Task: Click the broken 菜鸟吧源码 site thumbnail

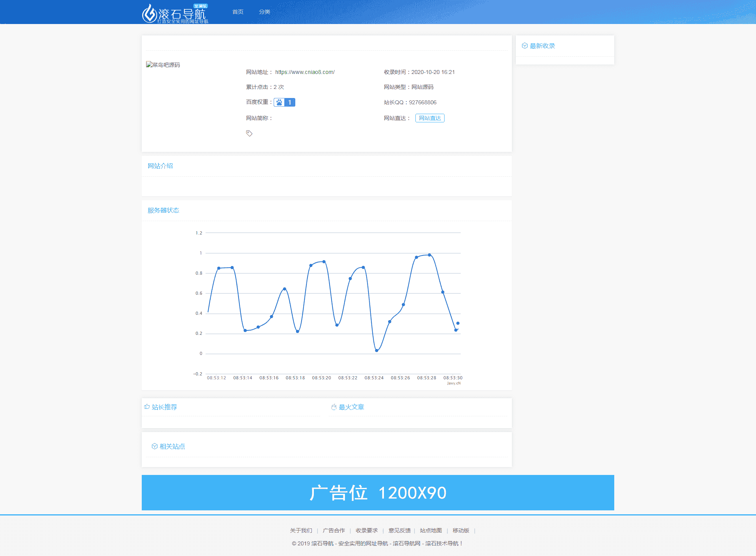Action: (x=163, y=65)
